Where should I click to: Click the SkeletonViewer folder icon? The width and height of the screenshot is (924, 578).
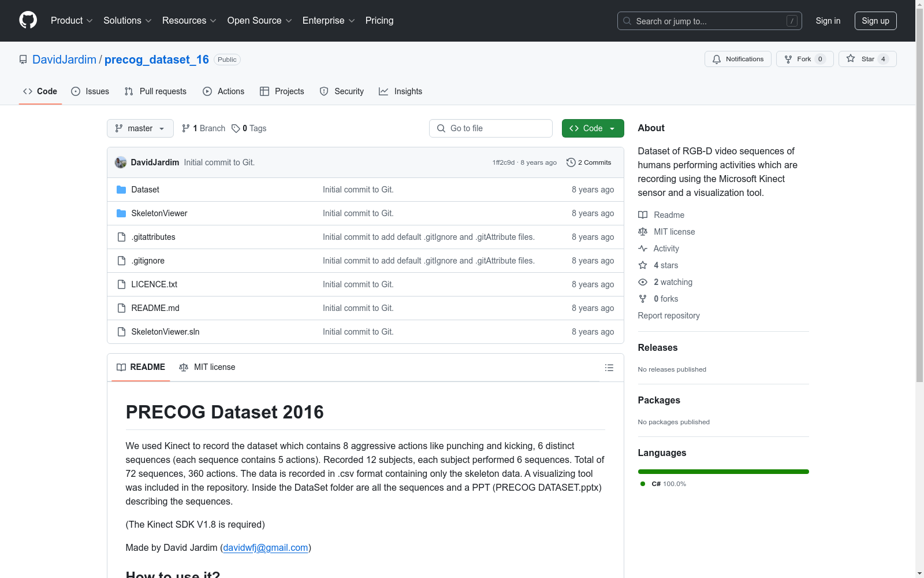click(x=121, y=213)
